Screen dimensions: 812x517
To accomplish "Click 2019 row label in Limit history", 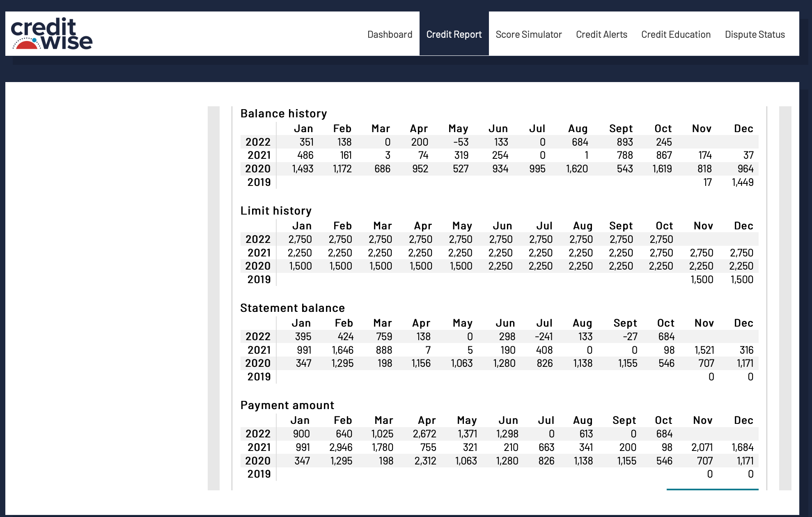I will tap(259, 279).
